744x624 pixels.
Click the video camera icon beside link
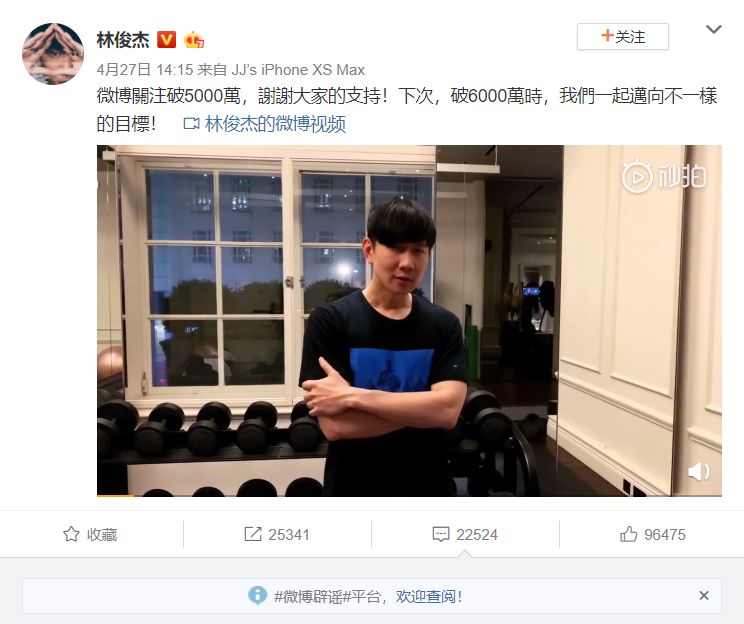(x=191, y=124)
